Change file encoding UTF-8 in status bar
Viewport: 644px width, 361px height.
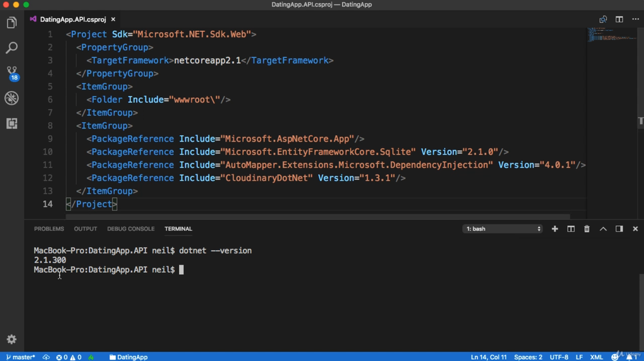[559, 357]
